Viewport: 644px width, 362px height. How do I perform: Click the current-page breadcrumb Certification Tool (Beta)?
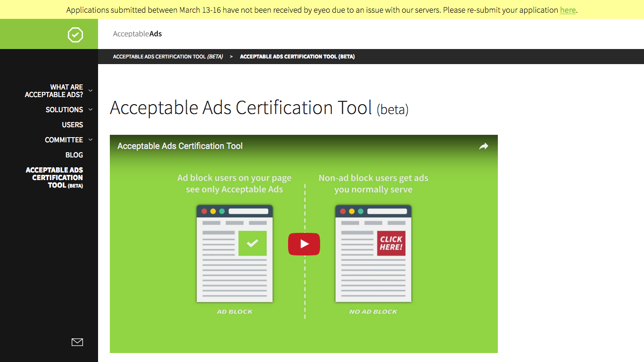pyautogui.click(x=297, y=57)
